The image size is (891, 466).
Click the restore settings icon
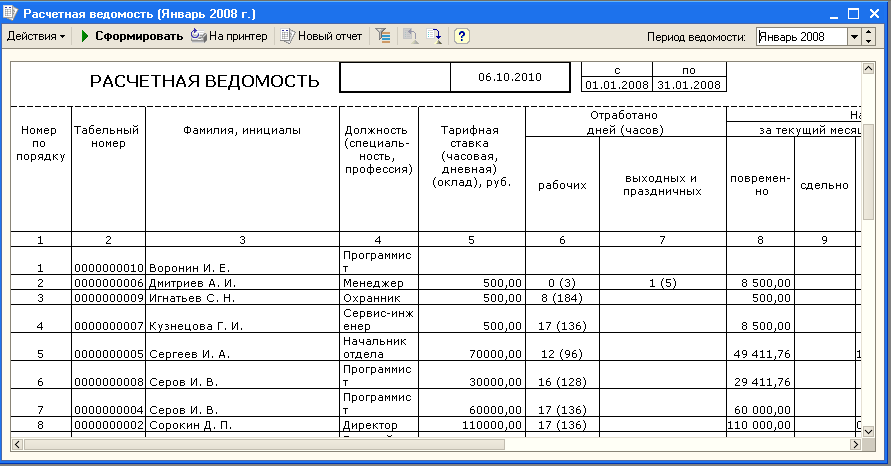point(410,36)
